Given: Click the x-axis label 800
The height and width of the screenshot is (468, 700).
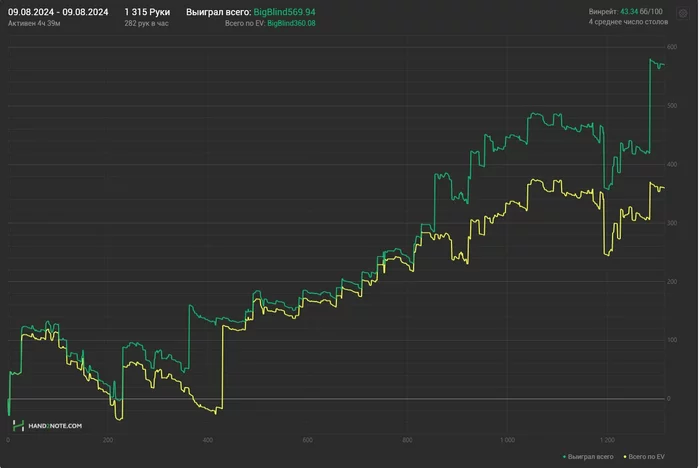Looking at the screenshot, I should 407,440.
